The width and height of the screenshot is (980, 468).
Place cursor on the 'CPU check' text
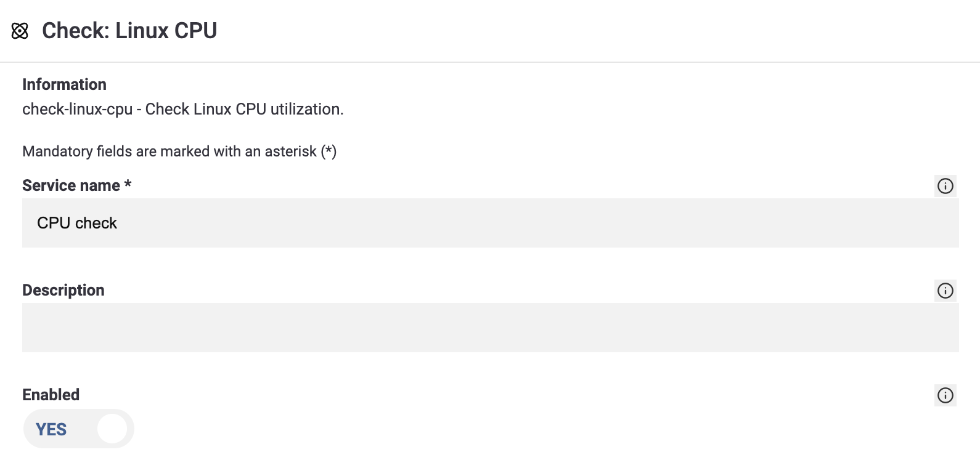[x=77, y=223]
